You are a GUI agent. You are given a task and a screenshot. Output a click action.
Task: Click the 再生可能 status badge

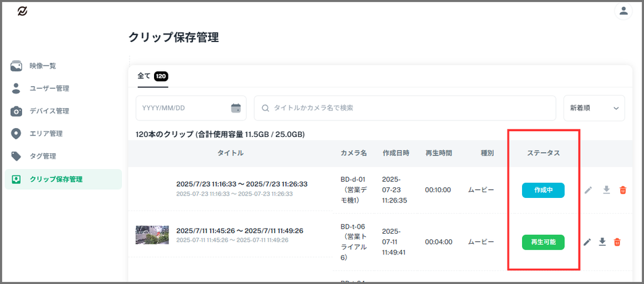point(543,242)
